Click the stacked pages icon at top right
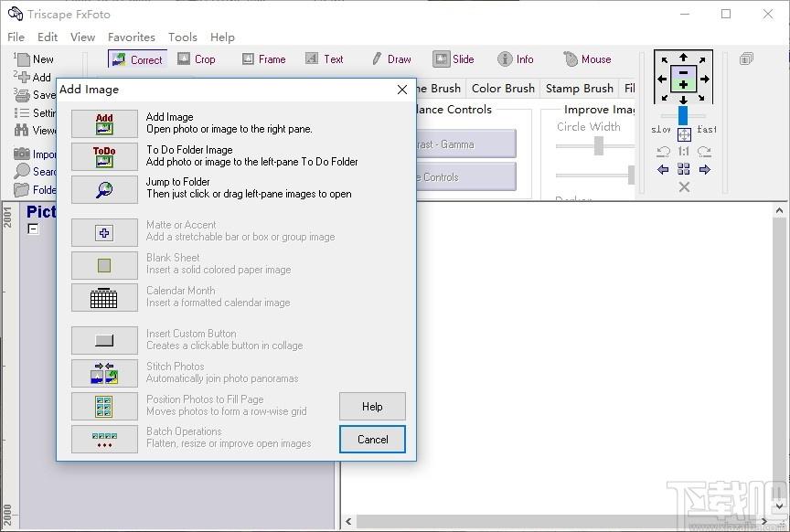Image resolution: width=790 pixels, height=532 pixels. click(x=746, y=59)
